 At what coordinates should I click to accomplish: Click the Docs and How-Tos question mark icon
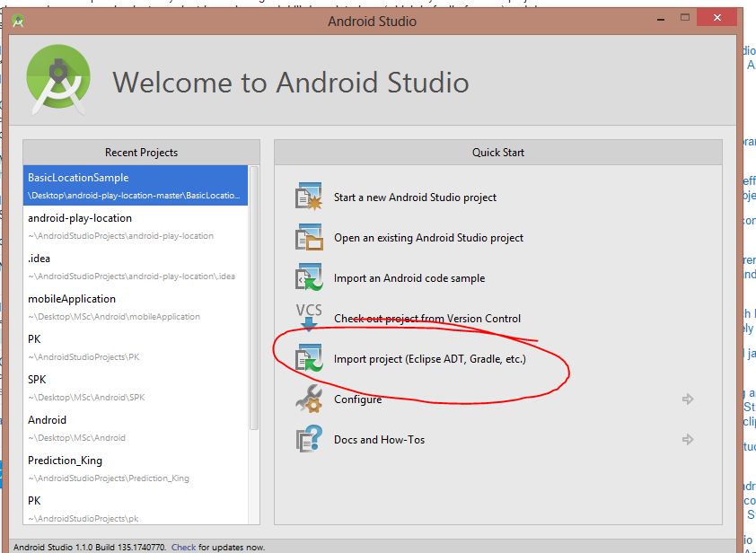click(x=309, y=439)
